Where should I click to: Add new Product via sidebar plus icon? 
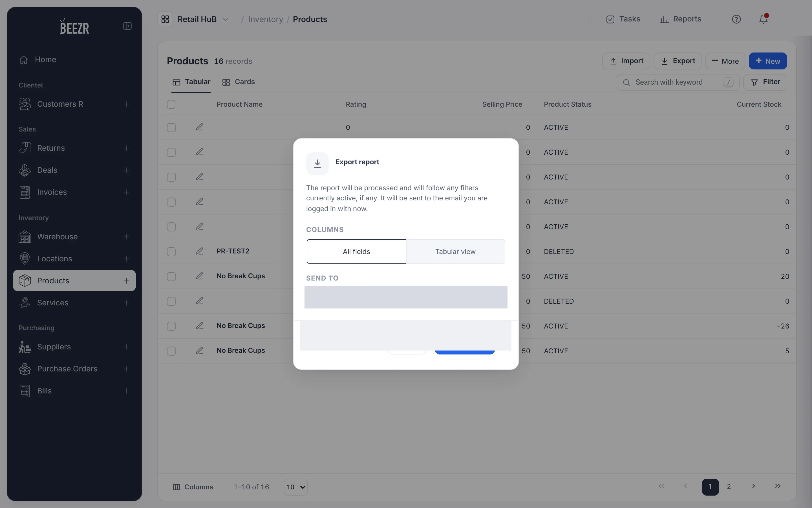127,281
